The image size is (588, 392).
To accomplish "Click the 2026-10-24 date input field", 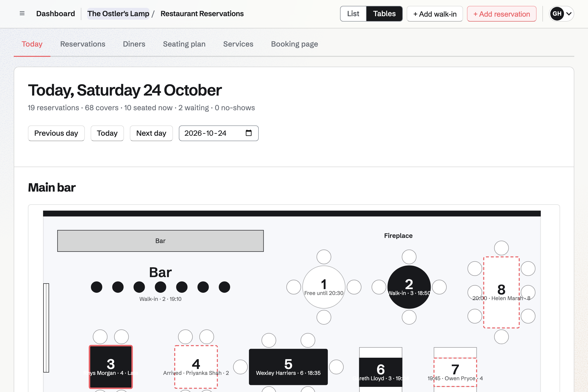I will coord(219,133).
